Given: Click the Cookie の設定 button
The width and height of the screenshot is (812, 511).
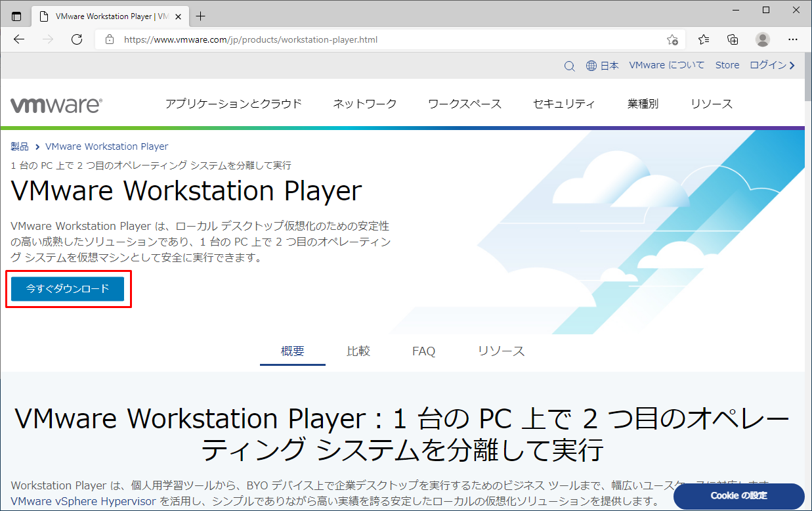Looking at the screenshot, I should coord(738,495).
